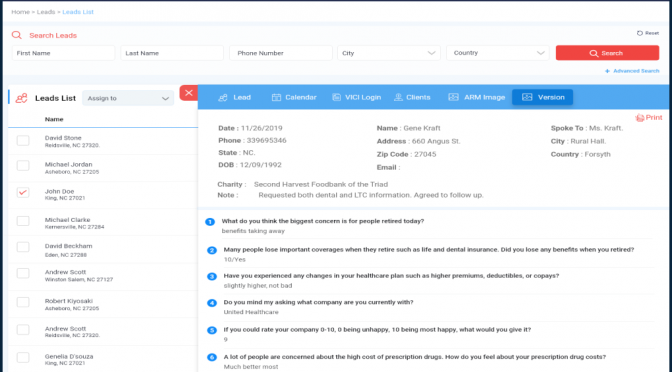
Task: Click the Print printer icon
Action: (x=639, y=118)
